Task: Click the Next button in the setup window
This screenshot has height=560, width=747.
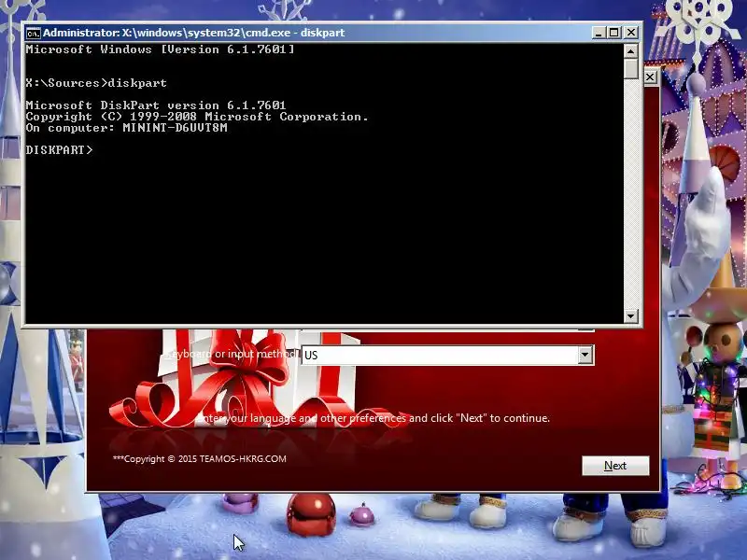Action: (615, 465)
